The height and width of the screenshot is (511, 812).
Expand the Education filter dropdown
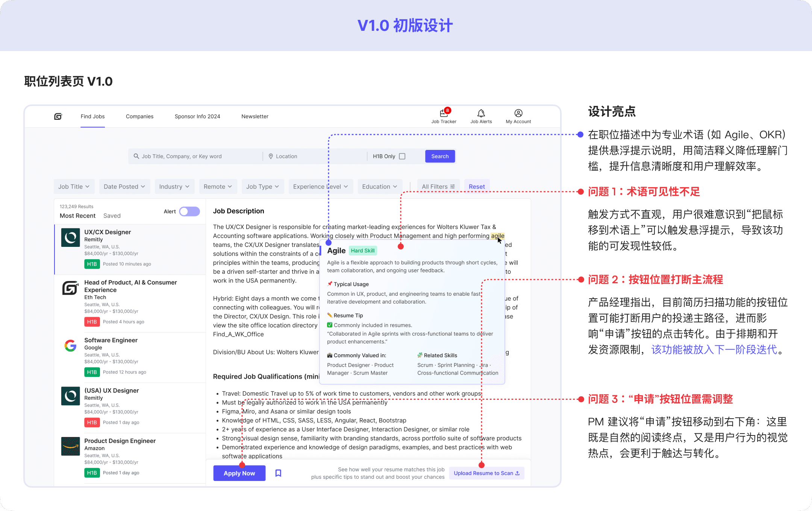(379, 187)
